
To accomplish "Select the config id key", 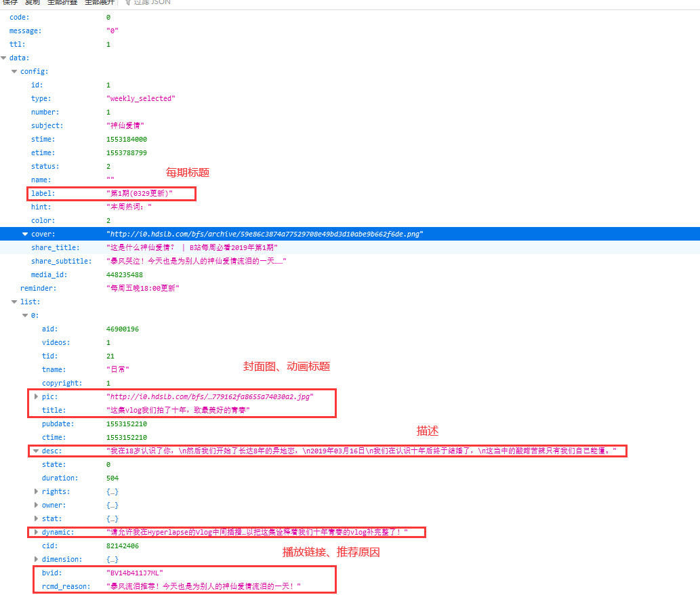I will tap(37, 85).
